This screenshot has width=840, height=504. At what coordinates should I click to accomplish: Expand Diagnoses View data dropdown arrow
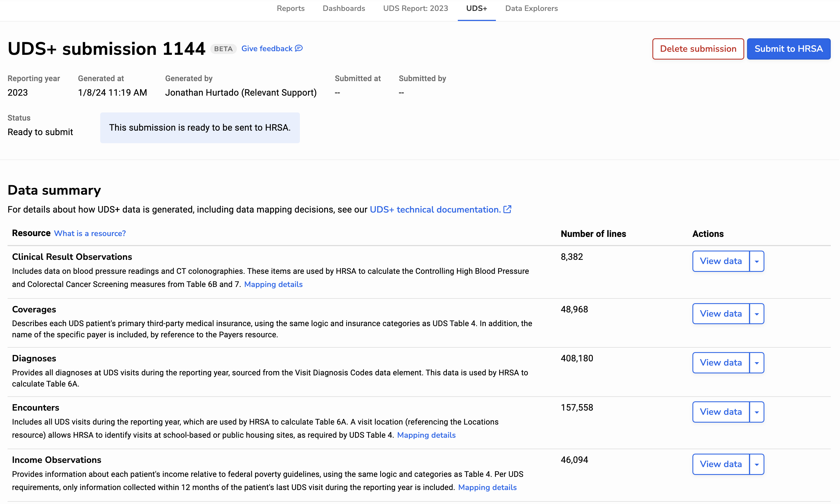[757, 363]
